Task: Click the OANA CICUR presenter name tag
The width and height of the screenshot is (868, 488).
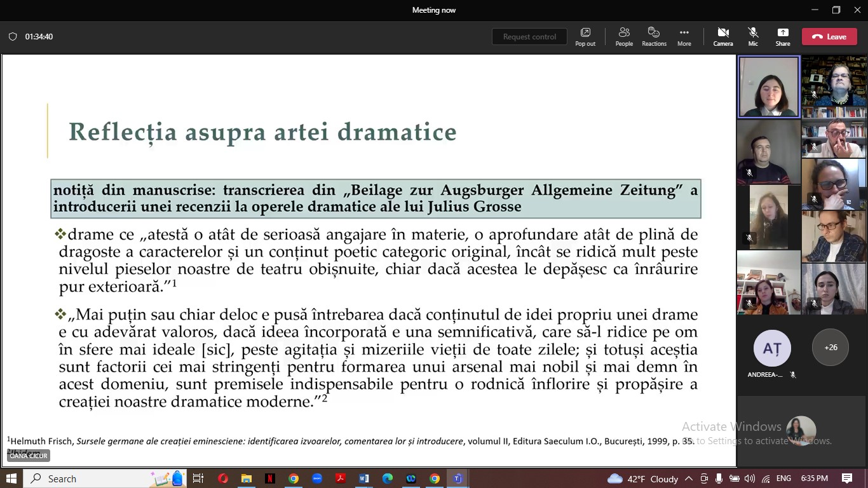Action: tap(29, 456)
